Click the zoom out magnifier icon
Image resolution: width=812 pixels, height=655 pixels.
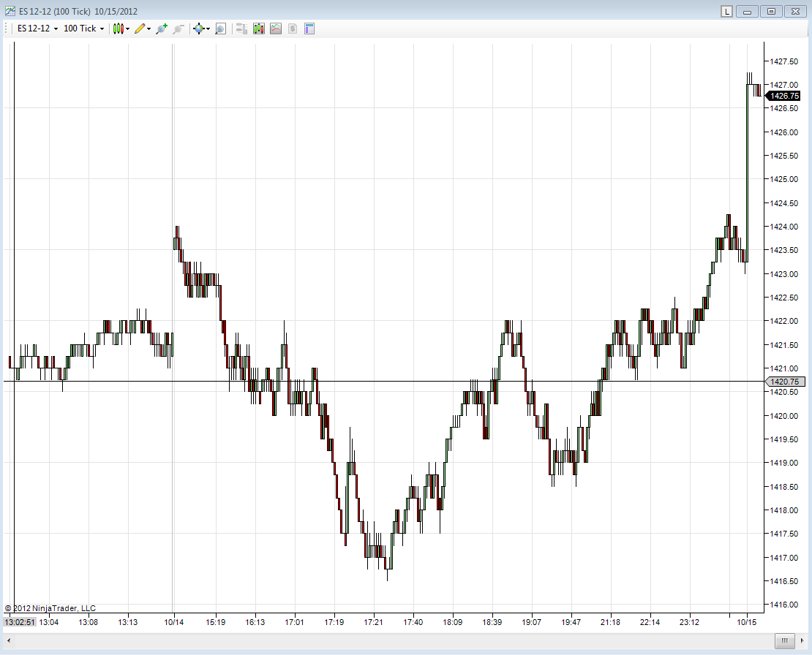(x=178, y=29)
